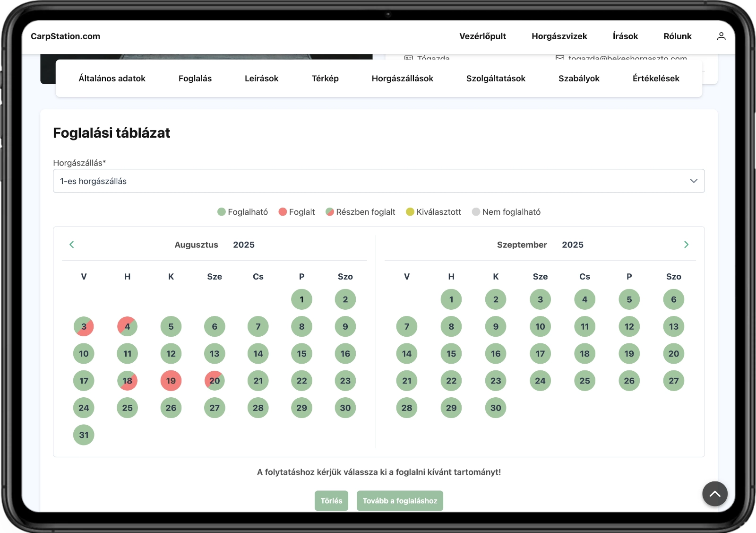The height and width of the screenshot is (533, 756).
Task: Click the Törlés button
Action: coord(331,500)
